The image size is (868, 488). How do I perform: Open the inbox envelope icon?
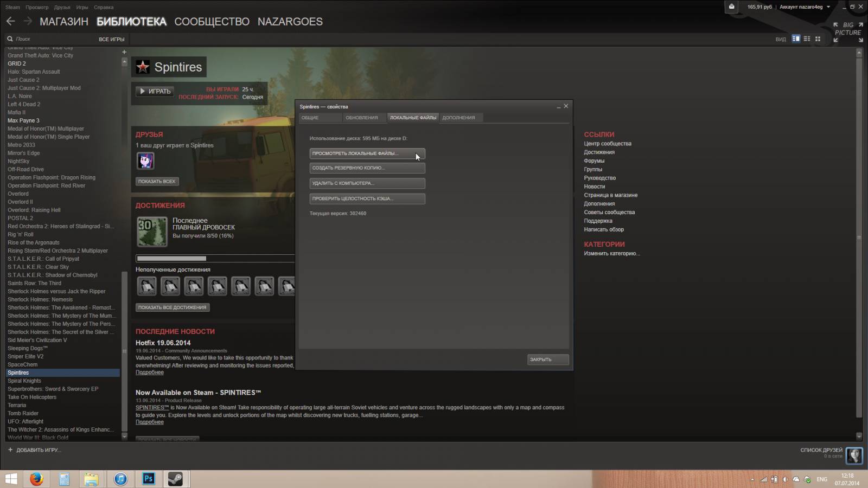point(731,7)
